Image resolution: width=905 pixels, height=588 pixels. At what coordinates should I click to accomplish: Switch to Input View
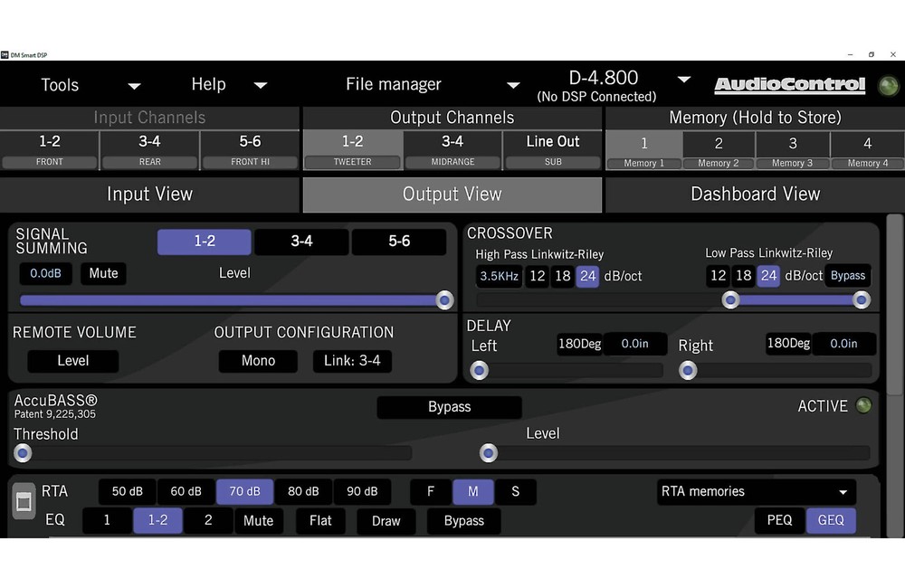(x=149, y=194)
